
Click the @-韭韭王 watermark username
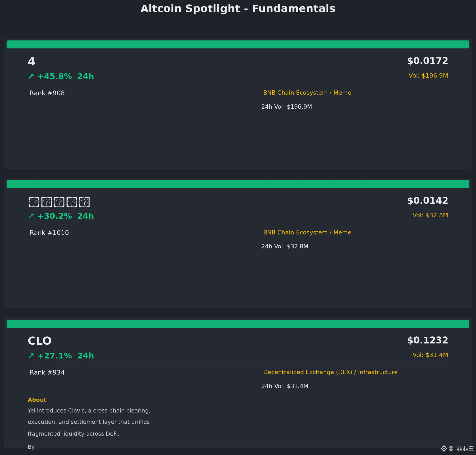461,449
